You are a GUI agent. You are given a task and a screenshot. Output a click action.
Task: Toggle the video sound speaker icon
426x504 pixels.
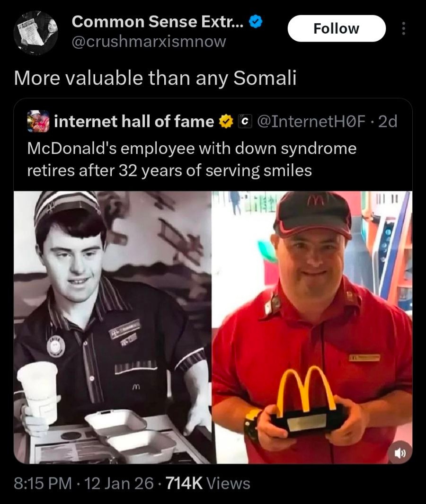(x=399, y=453)
